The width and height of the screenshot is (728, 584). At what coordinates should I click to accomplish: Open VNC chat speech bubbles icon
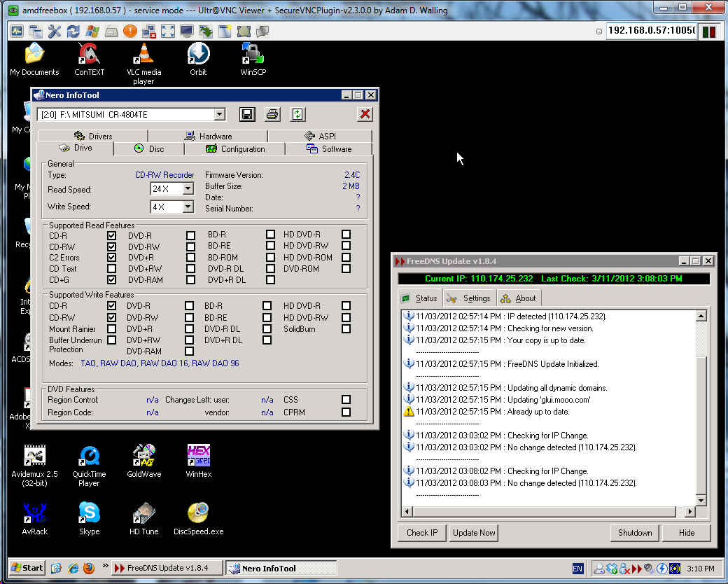[x=262, y=32]
